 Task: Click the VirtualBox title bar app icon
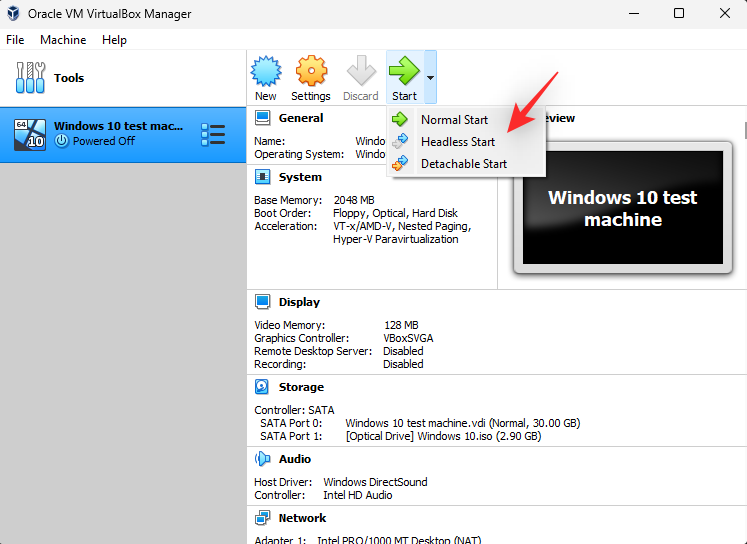pos(13,13)
